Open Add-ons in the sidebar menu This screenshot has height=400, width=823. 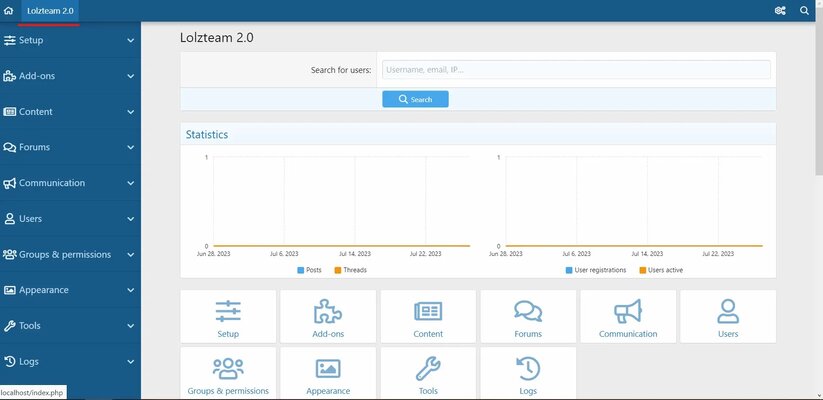pyautogui.click(x=37, y=76)
